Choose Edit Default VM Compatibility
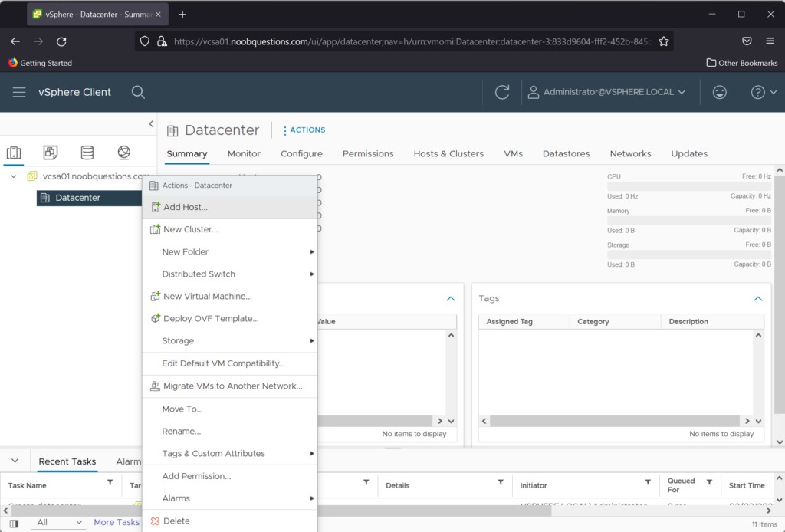785x532 pixels. [230, 363]
